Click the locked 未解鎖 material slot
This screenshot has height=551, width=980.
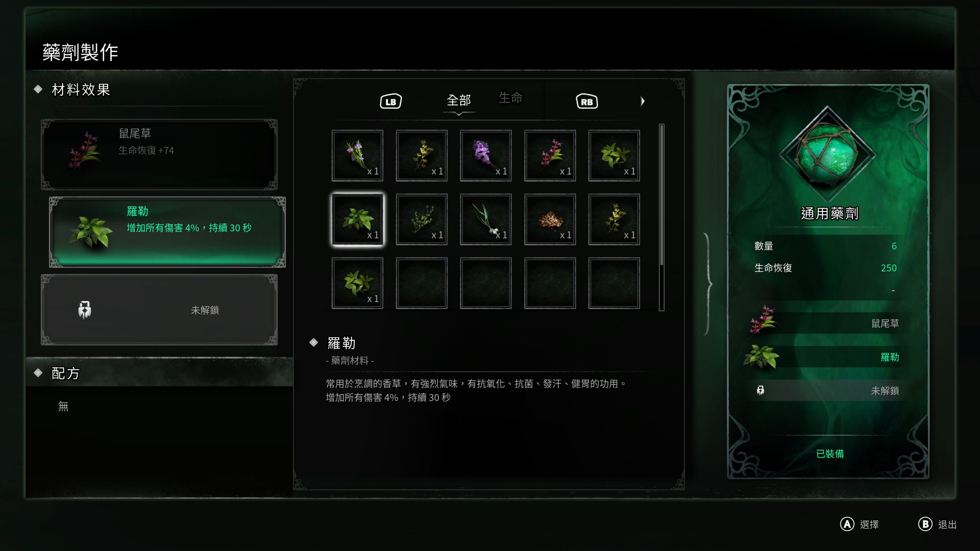(x=159, y=310)
